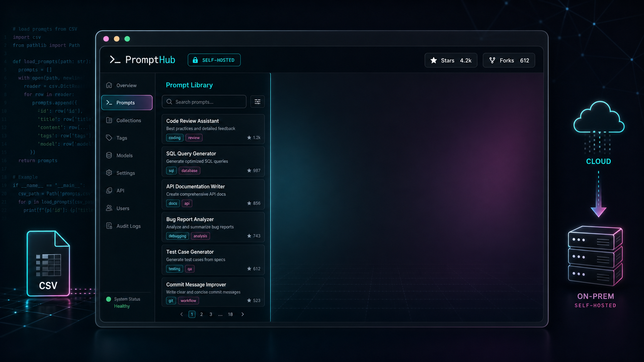Go to next page with right chevron
Viewport: 644px width, 362px height.
(x=243, y=314)
